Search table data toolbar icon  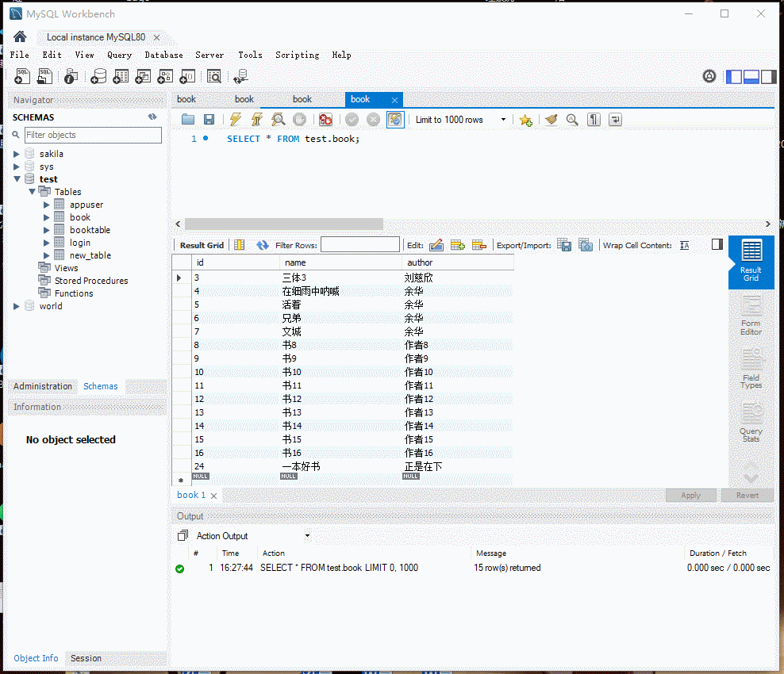click(x=214, y=76)
